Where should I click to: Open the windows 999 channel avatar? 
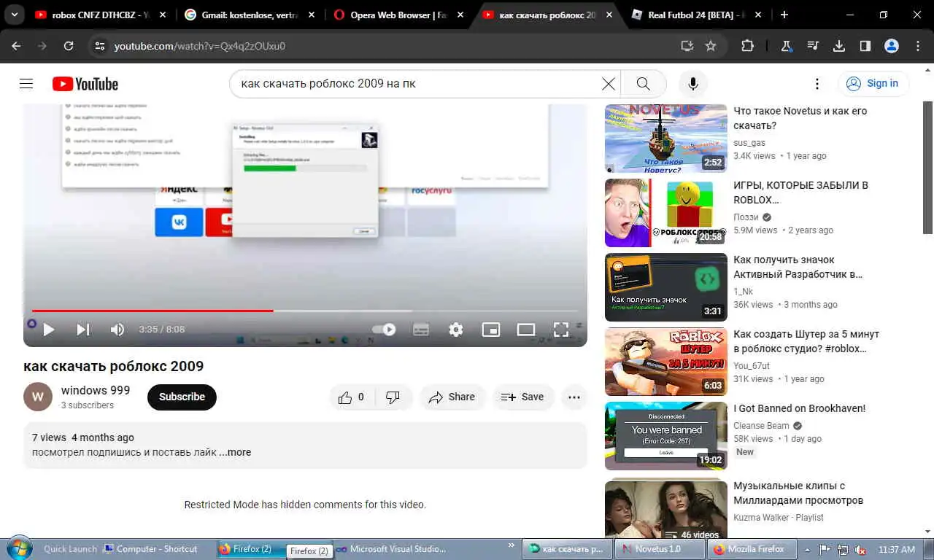point(38,397)
